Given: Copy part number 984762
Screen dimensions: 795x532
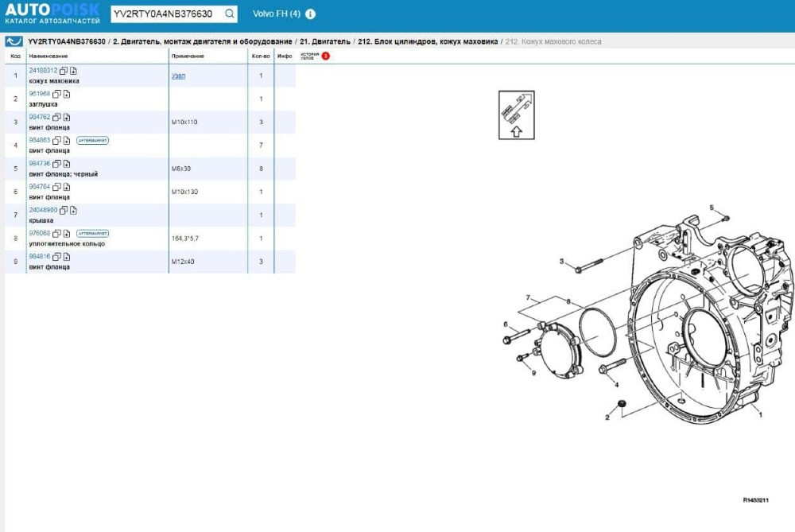Looking at the screenshot, I should tap(56, 117).
